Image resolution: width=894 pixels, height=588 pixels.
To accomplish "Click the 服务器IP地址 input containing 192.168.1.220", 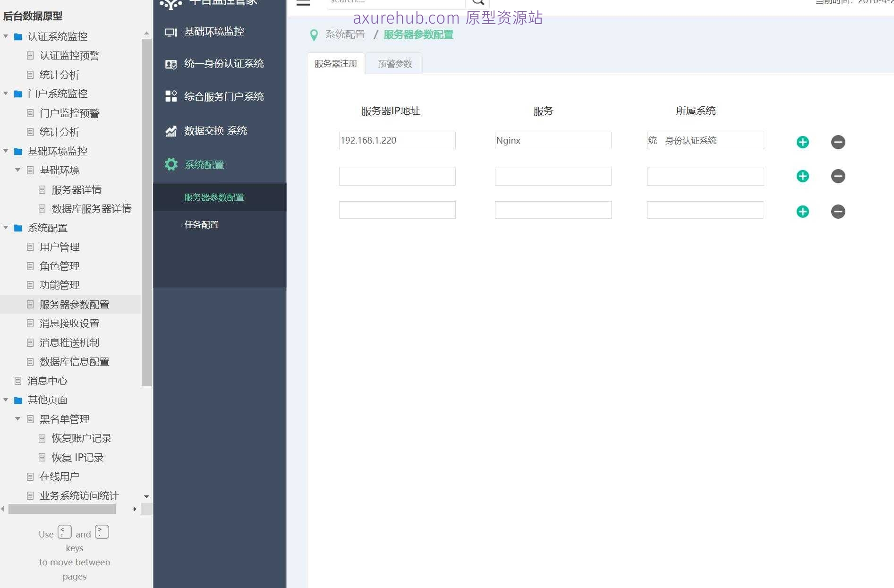I will [x=397, y=140].
